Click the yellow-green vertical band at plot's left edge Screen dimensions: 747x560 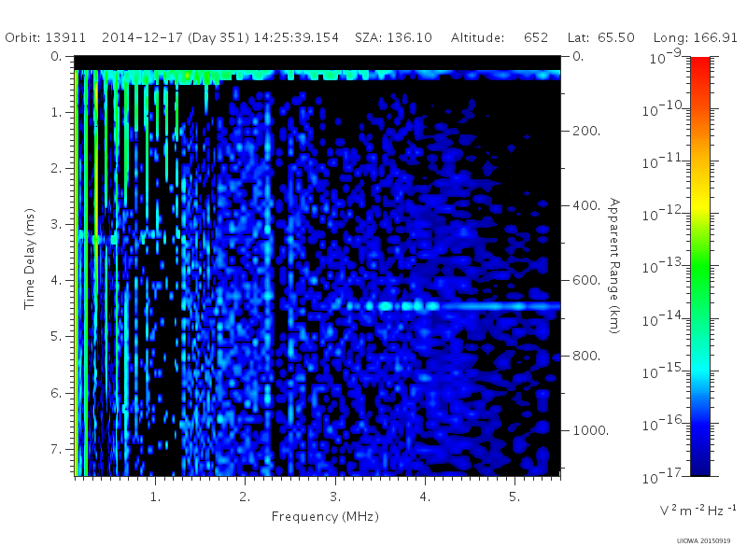point(77,273)
